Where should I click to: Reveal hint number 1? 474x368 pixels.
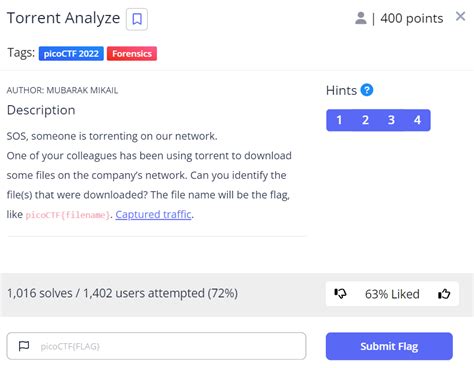[x=339, y=120]
